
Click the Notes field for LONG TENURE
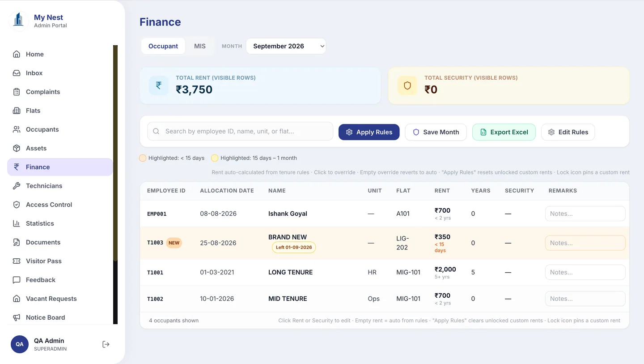(585, 272)
